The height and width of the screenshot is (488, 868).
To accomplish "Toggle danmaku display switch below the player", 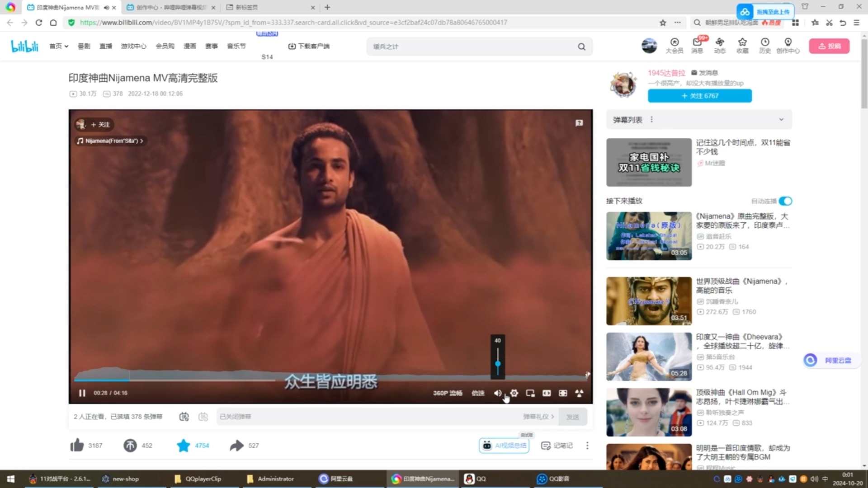I will (184, 417).
